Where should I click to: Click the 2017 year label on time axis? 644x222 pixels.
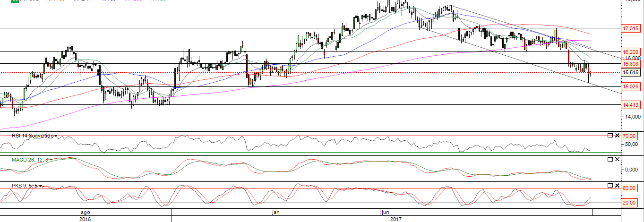(395, 219)
